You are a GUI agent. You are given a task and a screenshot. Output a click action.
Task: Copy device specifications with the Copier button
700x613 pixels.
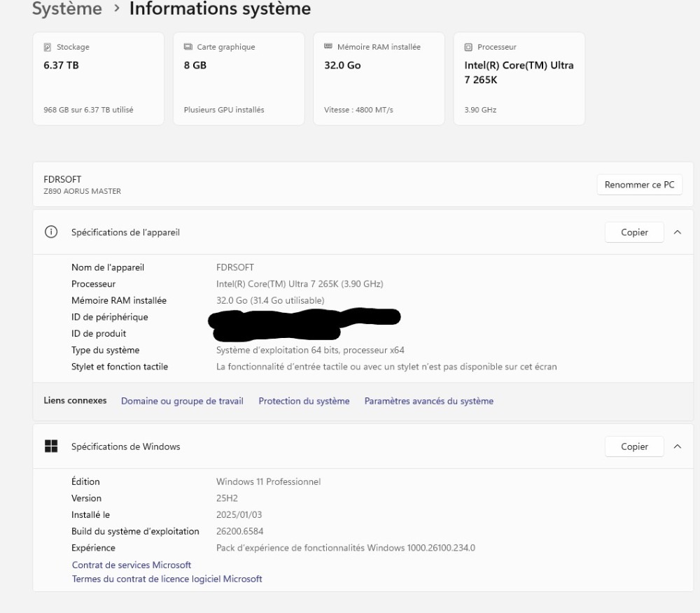634,232
